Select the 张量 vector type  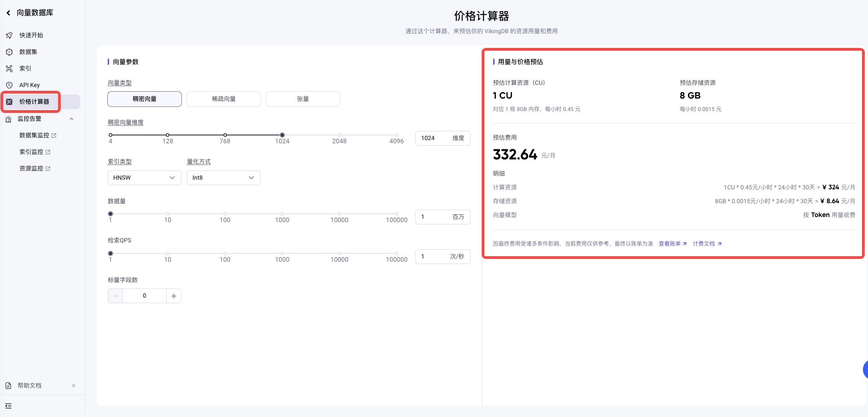303,99
